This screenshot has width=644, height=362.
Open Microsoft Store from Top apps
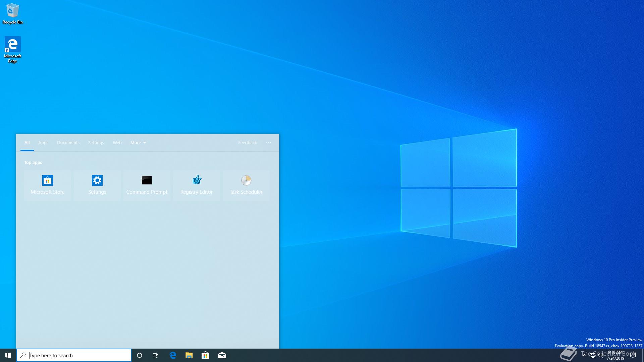(x=47, y=185)
